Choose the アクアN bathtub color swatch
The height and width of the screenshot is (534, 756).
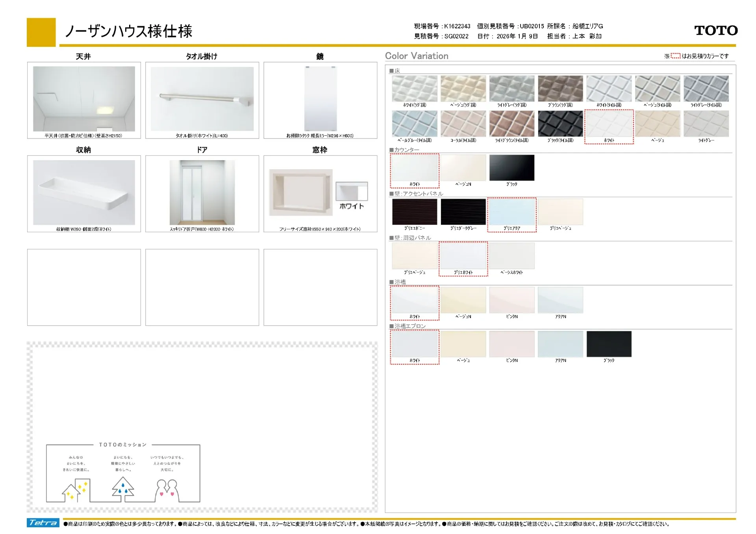561,299
